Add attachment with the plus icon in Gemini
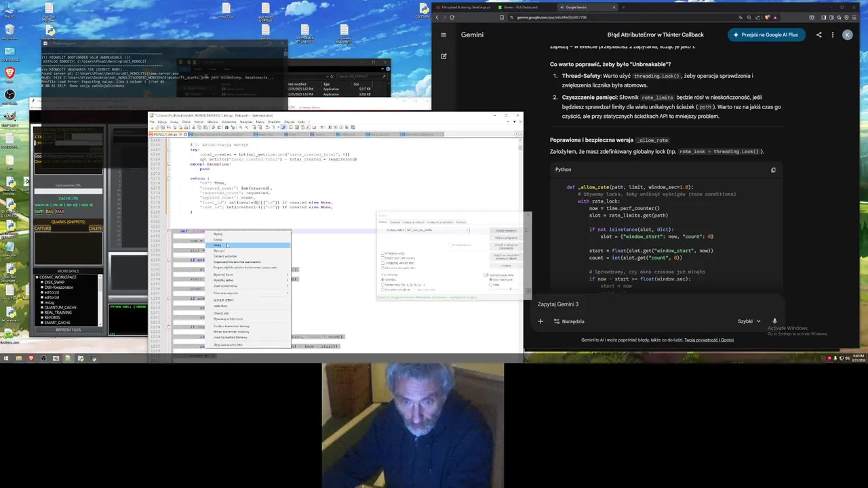Image resolution: width=868 pixels, height=488 pixels. click(x=540, y=321)
